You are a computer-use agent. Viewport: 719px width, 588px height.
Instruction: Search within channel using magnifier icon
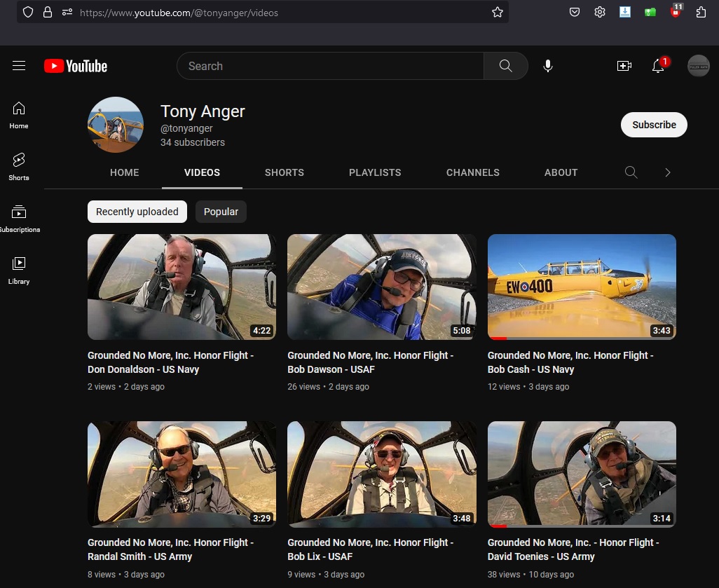pos(631,172)
